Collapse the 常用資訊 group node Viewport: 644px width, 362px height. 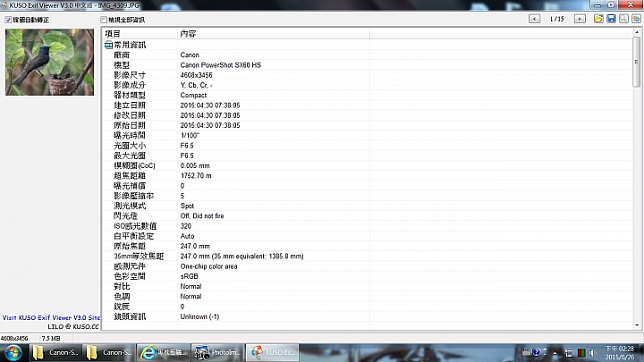tap(108, 45)
